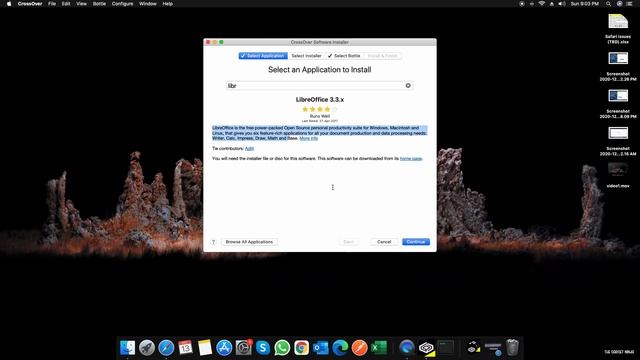Open the Window menu
The height and width of the screenshot is (360, 640).
(x=148, y=4)
